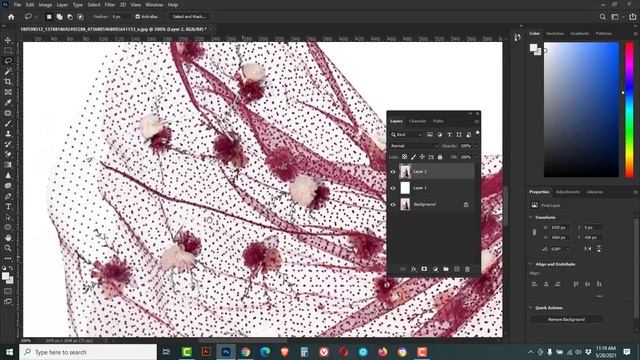The width and height of the screenshot is (640, 360).
Task: Select the Rectangular Marquee tool
Action: click(x=8, y=50)
